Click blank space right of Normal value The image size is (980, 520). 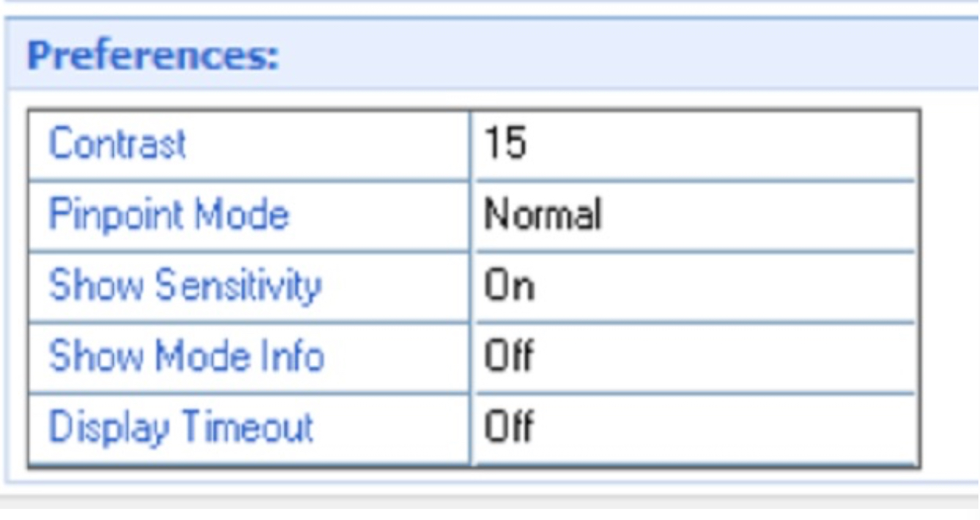pyautogui.click(x=759, y=215)
